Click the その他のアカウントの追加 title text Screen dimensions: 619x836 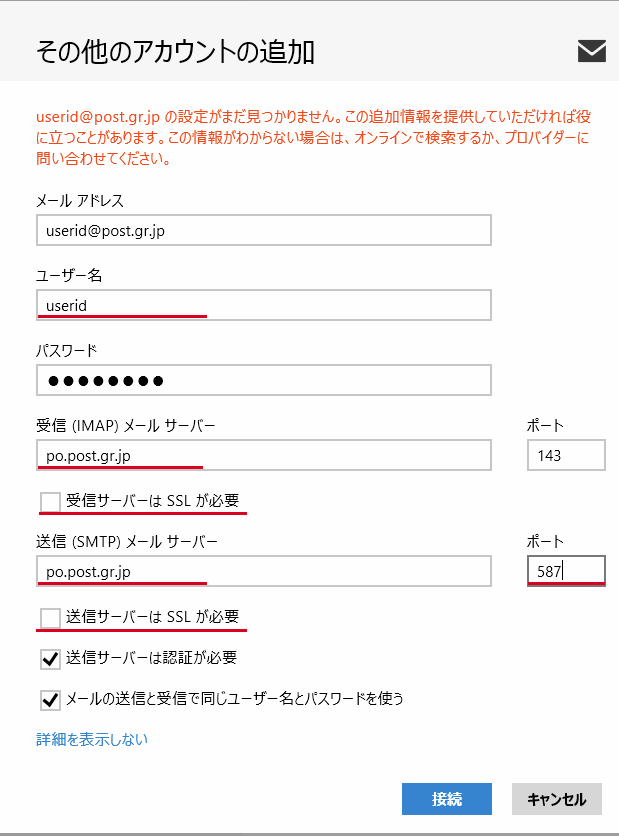(x=175, y=52)
